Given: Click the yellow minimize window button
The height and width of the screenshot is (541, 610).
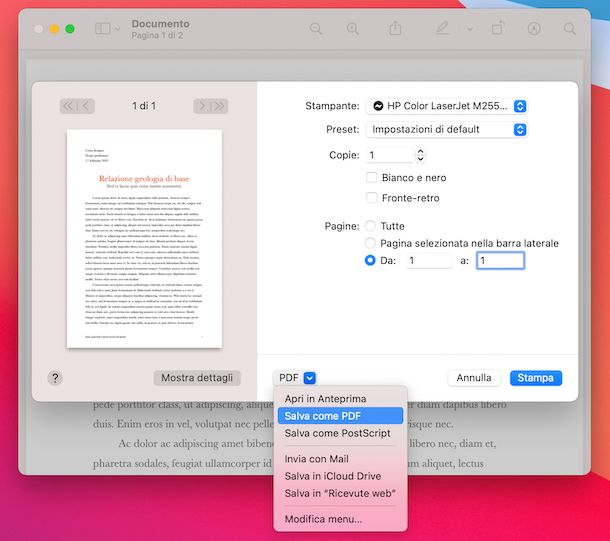Looking at the screenshot, I should coord(54,29).
